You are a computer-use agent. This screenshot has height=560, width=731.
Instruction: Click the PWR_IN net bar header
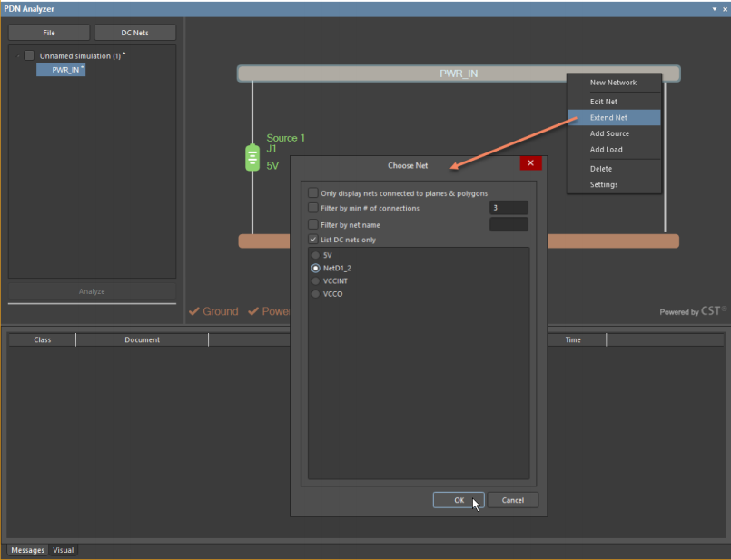point(459,74)
